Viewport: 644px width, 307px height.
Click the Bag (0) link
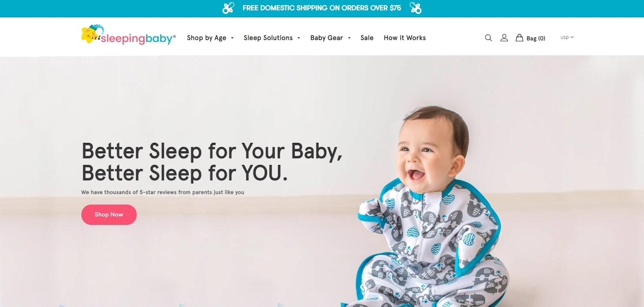(x=536, y=38)
